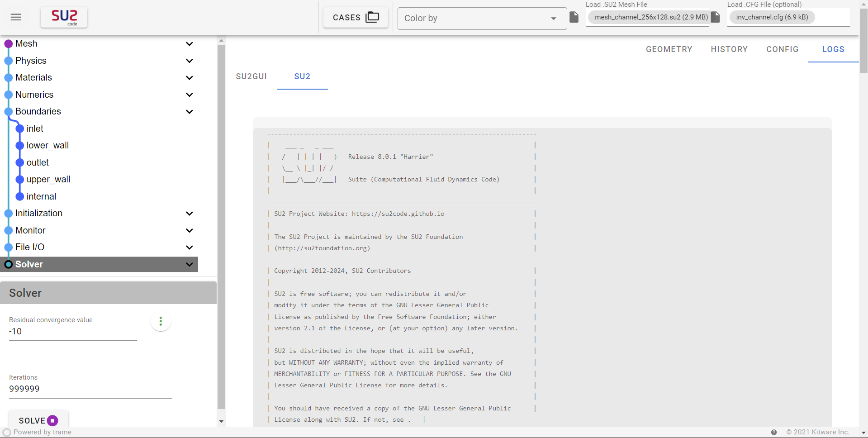Click the Solver panel header
868x438 pixels.
[109, 293]
